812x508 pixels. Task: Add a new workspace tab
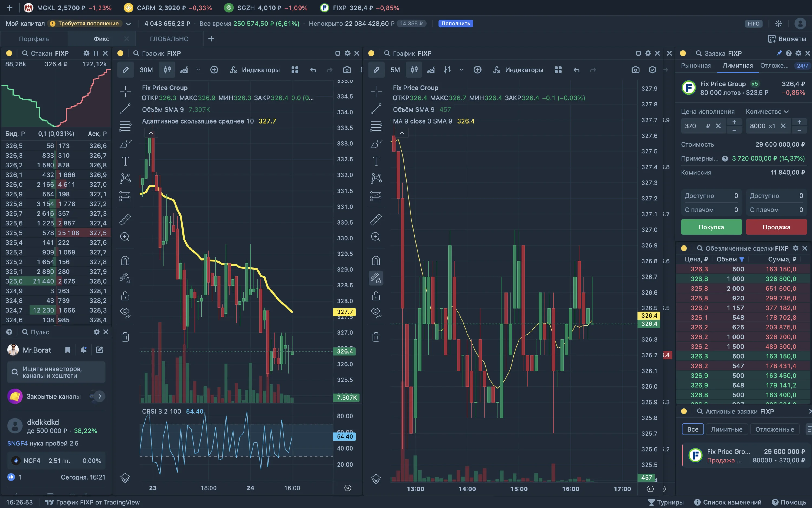pyautogui.click(x=211, y=39)
